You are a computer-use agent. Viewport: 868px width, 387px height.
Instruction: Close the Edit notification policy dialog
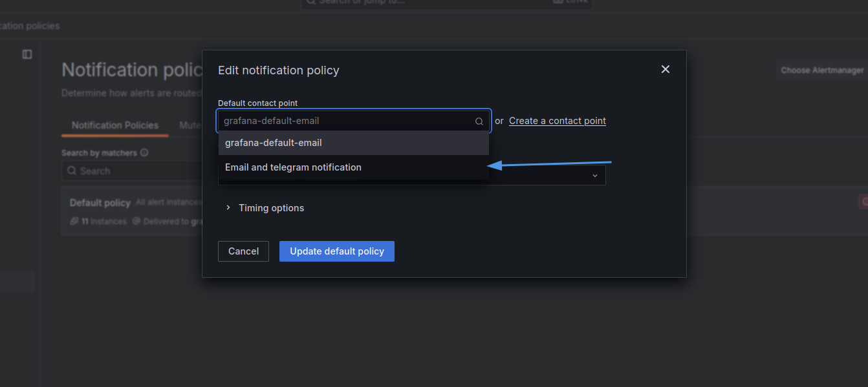[665, 69]
